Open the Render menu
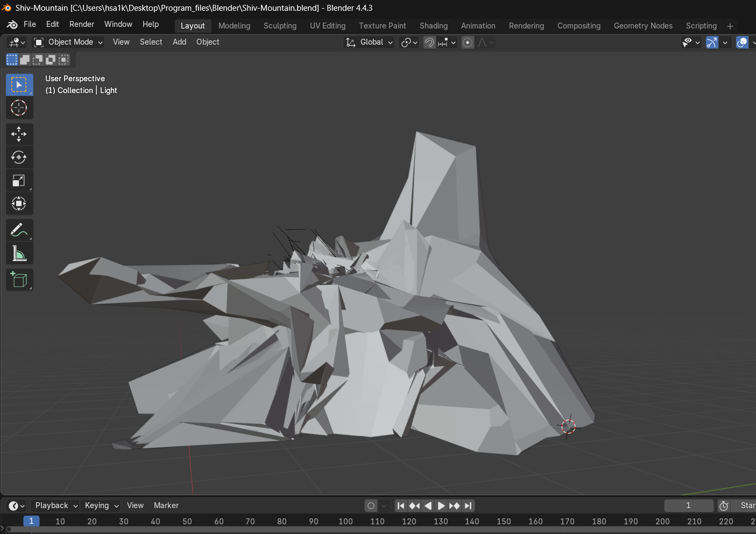756x534 pixels. (81, 24)
